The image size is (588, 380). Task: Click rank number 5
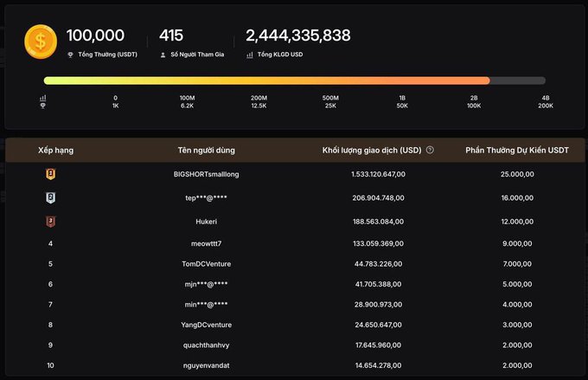[51, 264]
